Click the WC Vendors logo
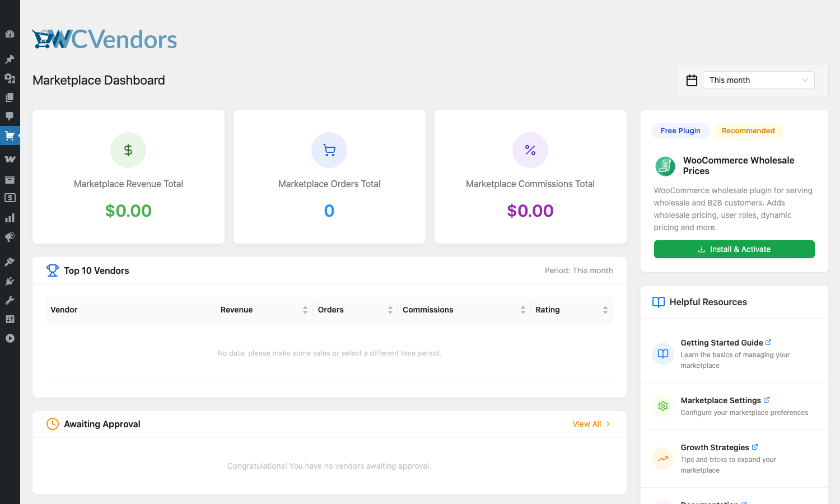Image resolution: width=840 pixels, height=504 pixels. coord(105,39)
